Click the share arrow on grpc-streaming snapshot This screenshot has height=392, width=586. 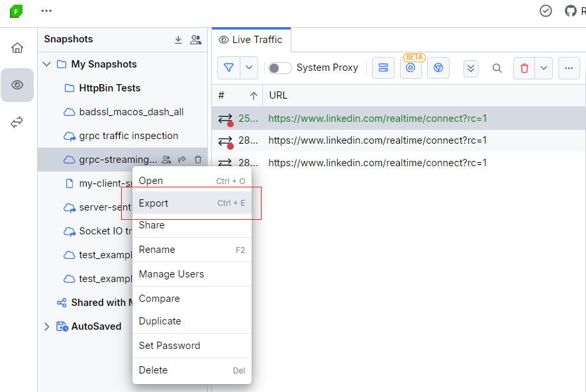183,160
